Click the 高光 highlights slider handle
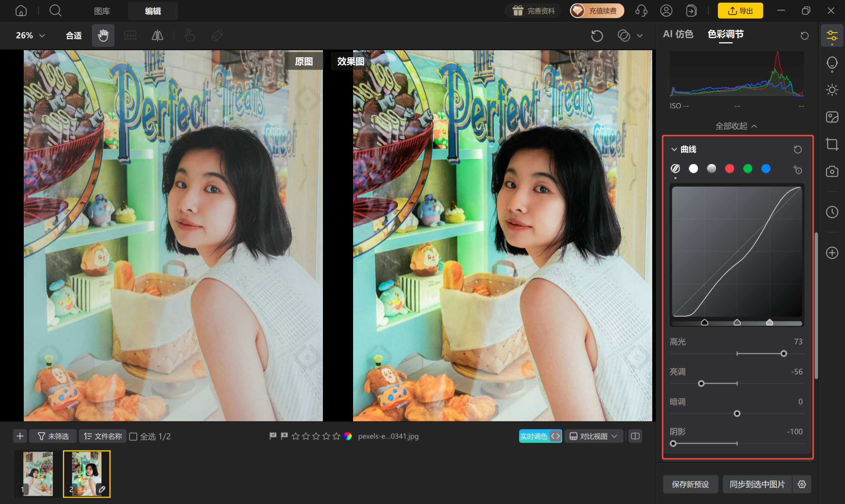Image resolution: width=845 pixels, height=504 pixels. tap(784, 353)
